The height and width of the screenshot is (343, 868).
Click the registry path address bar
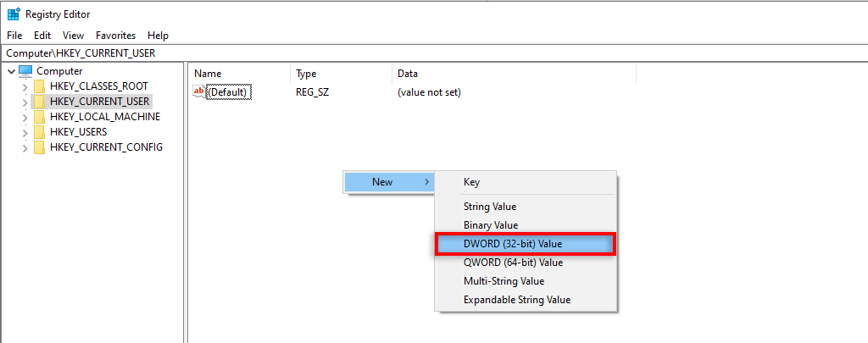424,53
